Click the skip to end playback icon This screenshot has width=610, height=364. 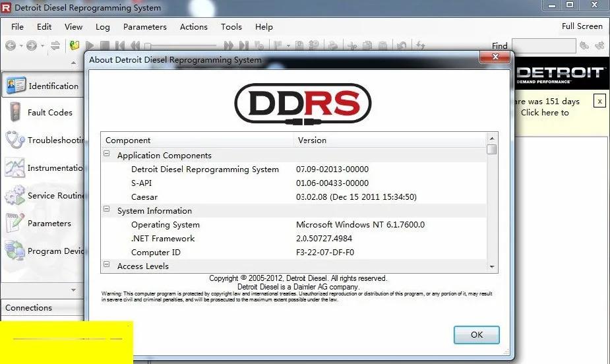click(x=244, y=46)
